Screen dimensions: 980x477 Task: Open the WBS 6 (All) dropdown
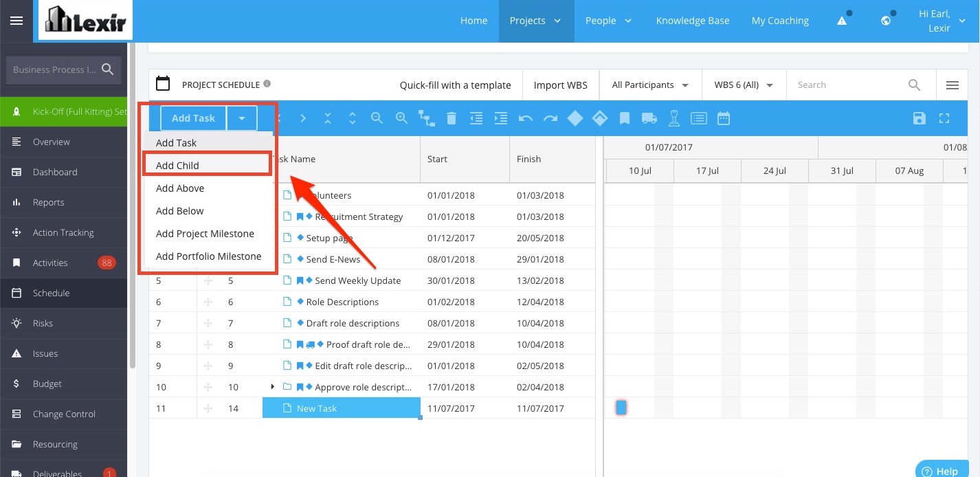point(744,85)
